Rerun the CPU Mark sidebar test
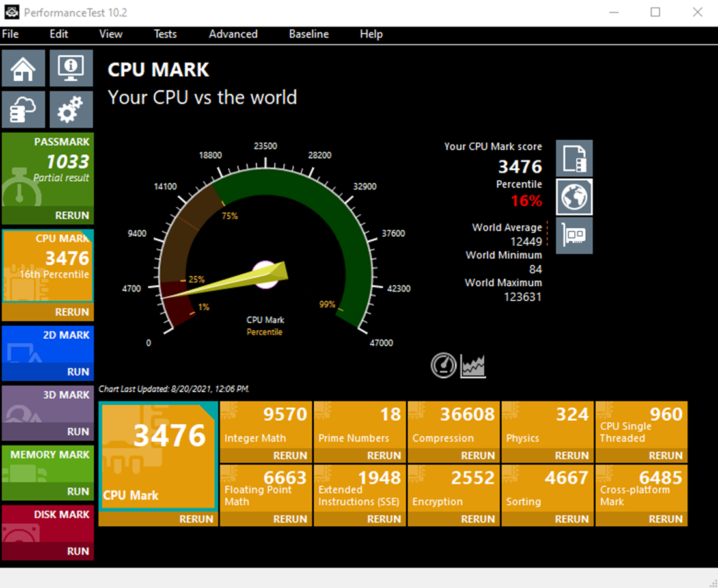 (x=48, y=312)
